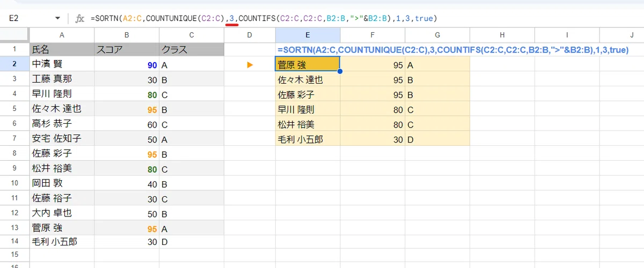Select cell 工藤 真那
Viewport: 644px width, 268px height.
coord(62,79)
